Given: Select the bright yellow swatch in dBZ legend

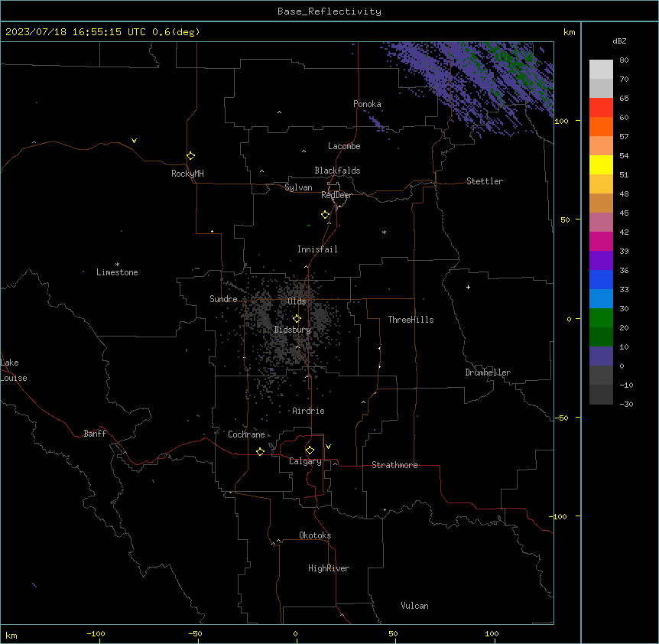Looking at the screenshot, I should click(x=601, y=164).
